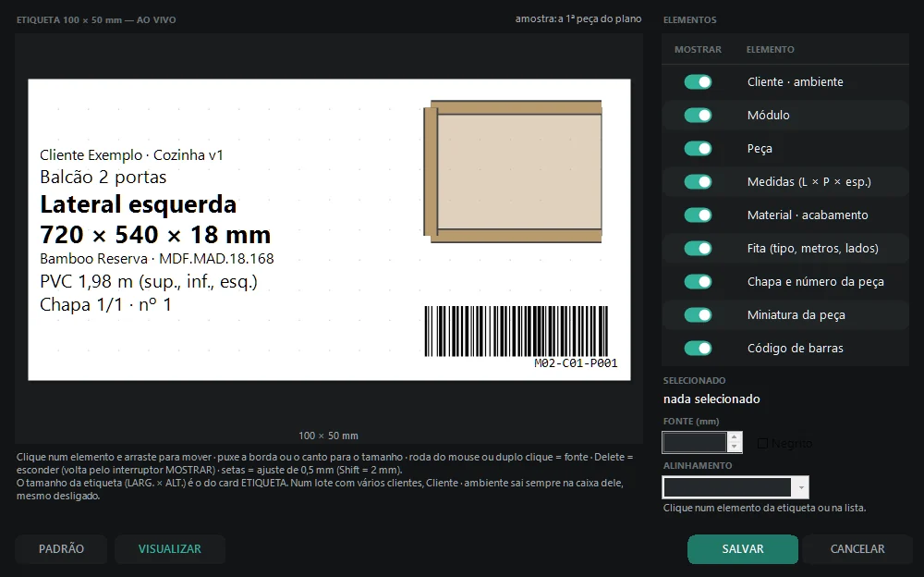
Task: Click the MOSTRAR column header
Action: (x=698, y=50)
